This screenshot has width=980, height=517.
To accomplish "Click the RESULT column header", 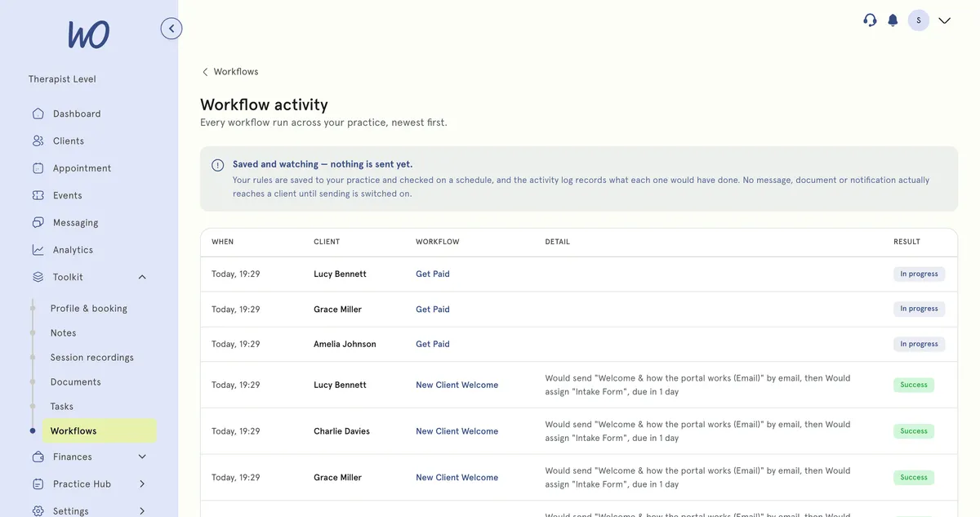I will tap(906, 242).
